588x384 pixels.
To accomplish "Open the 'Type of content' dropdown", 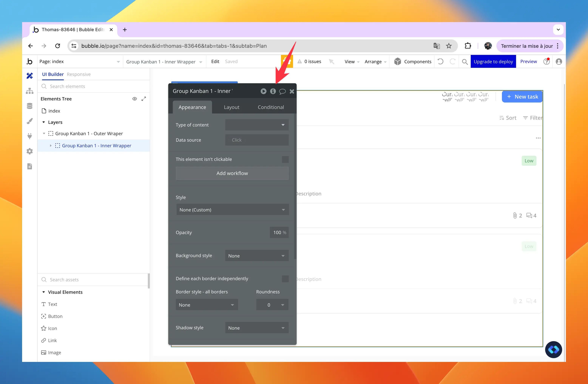I will [x=257, y=125].
